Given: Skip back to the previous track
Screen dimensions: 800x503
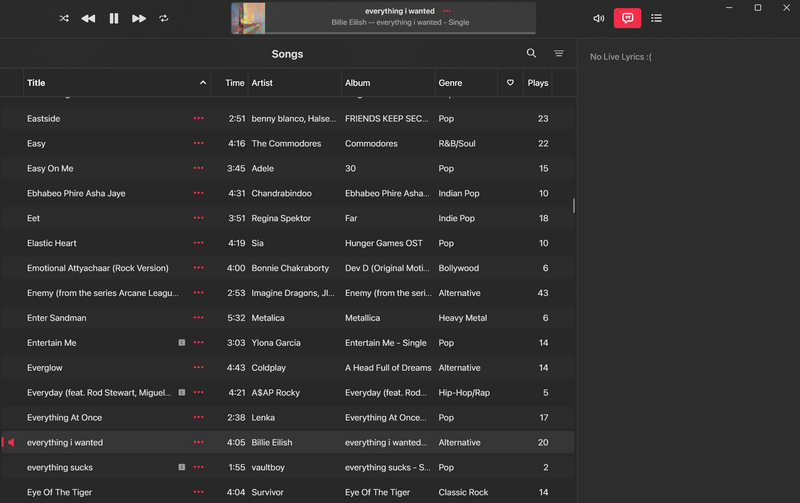Looking at the screenshot, I should pos(88,18).
